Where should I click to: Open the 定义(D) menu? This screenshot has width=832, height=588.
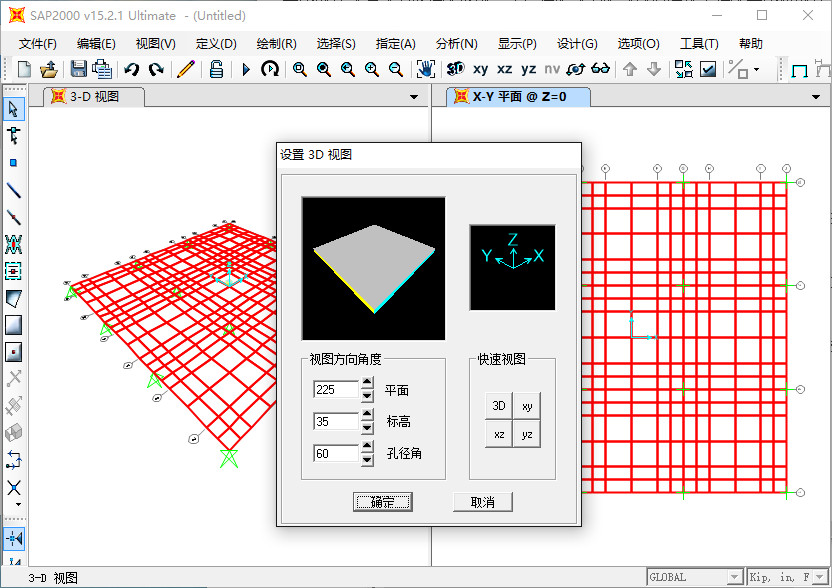point(216,44)
